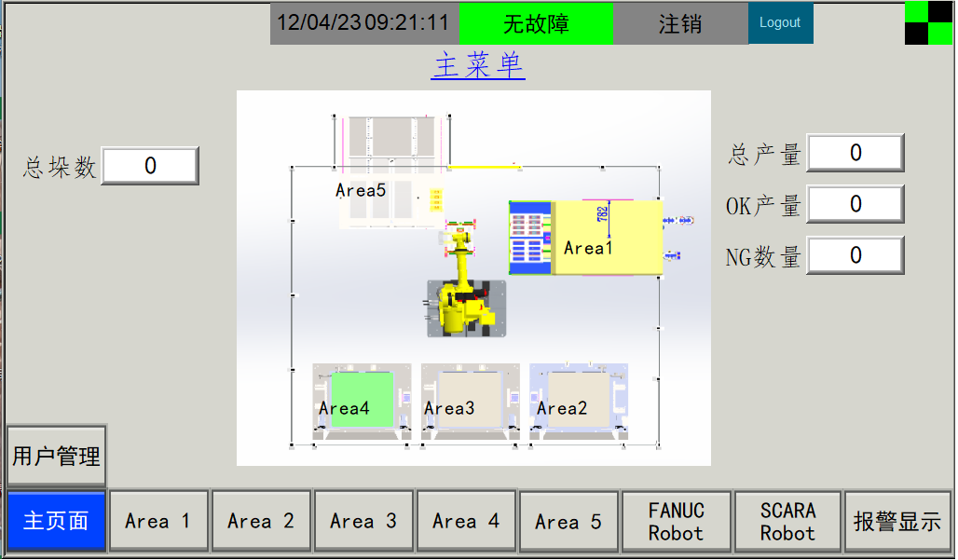Click the Area2 pallet station graphic
Image resolution: width=958 pixels, height=560 pixels.
point(578,399)
